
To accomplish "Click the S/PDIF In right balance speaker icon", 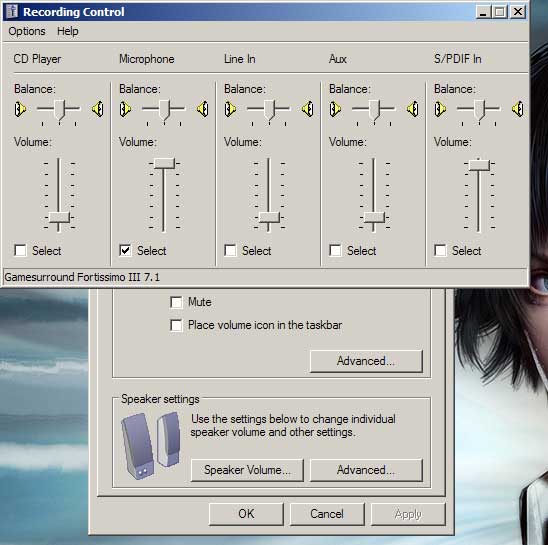I will [518, 109].
